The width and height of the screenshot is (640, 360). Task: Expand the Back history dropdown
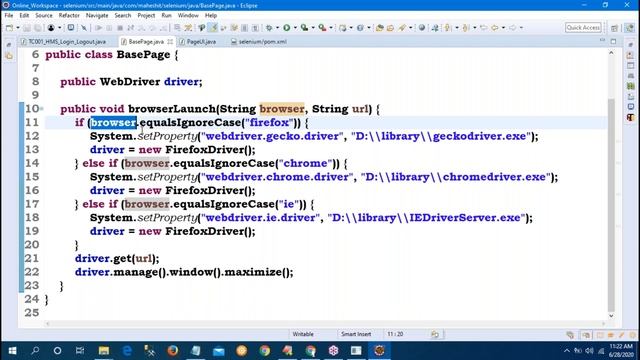pos(503,28)
